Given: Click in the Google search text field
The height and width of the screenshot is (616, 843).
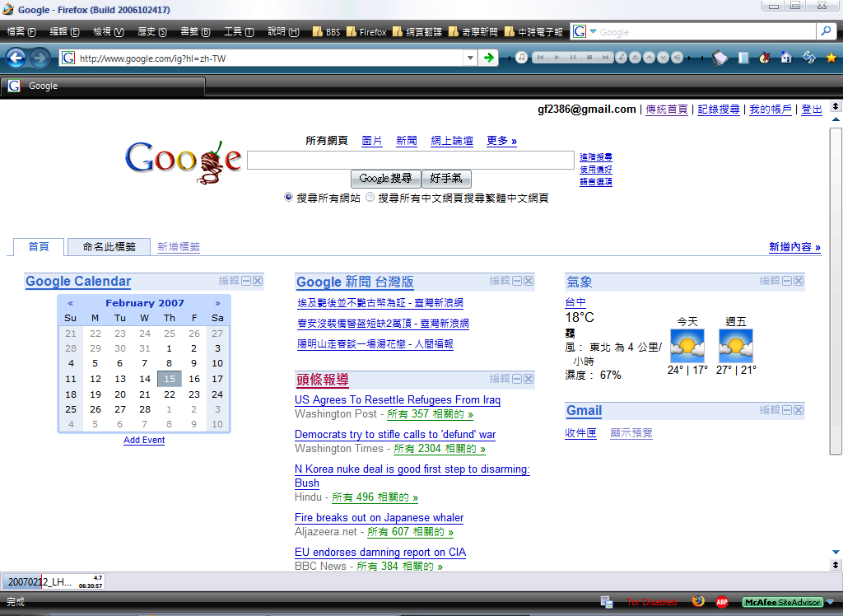Looking at the screenshot, I should [410, 160].
